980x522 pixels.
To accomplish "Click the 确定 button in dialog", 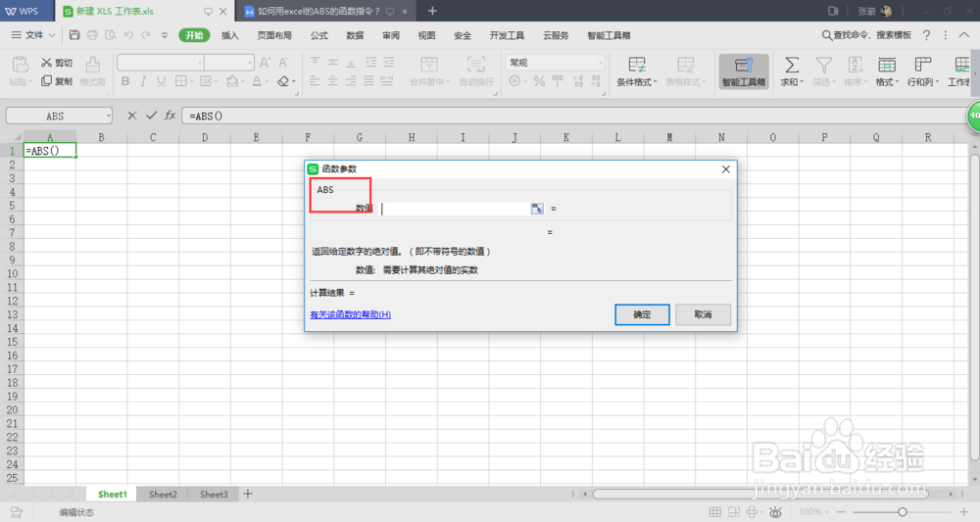I will 642,314.
